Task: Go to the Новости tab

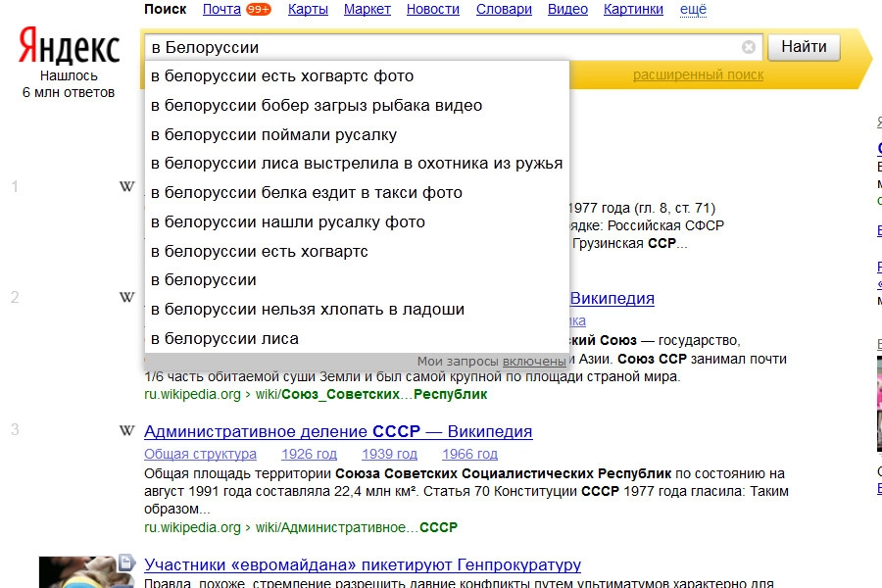Action: [432, 10]
